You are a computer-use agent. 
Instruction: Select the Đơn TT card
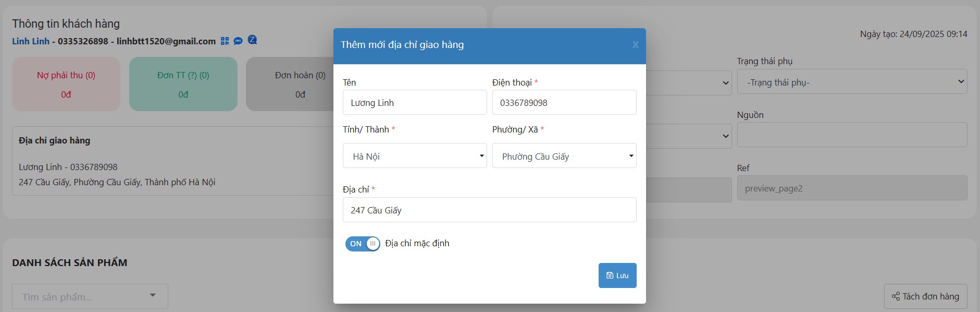pyautogui.click(x=183, y=84)
